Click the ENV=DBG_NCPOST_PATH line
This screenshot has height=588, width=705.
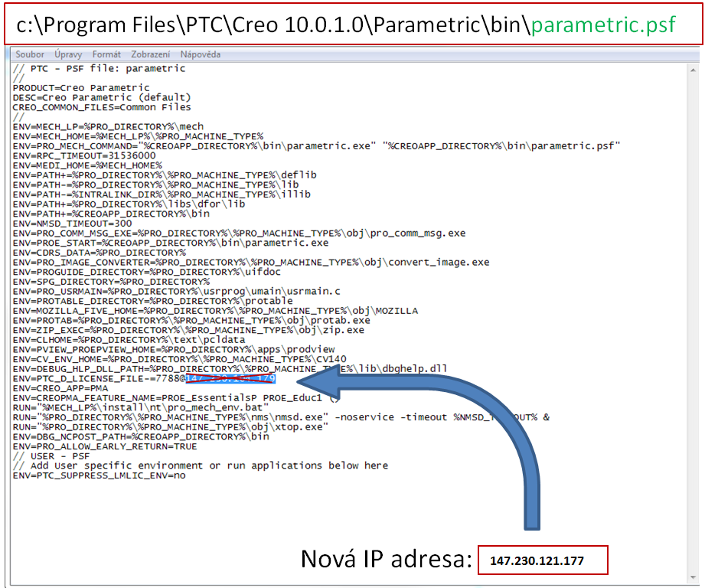[x=141, y=437]
